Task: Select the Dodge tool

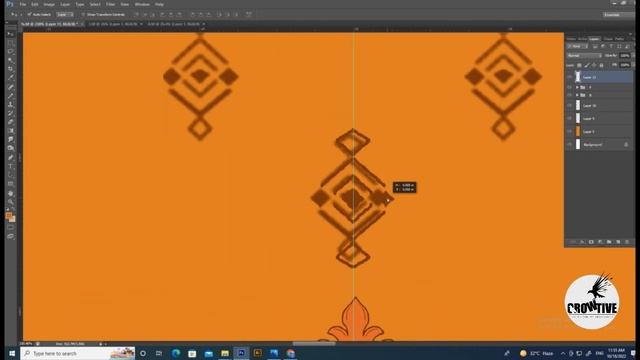Action: click(11, 148)
